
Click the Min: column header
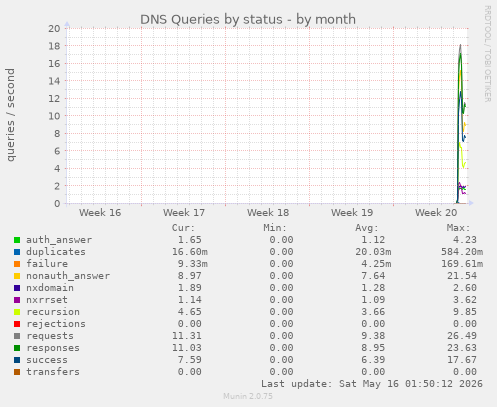[x=275, y=228]
